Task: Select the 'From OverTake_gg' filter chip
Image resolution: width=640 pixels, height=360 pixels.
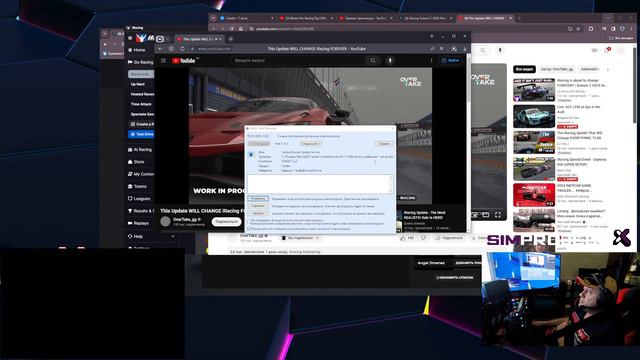Action: coord(557,69)
